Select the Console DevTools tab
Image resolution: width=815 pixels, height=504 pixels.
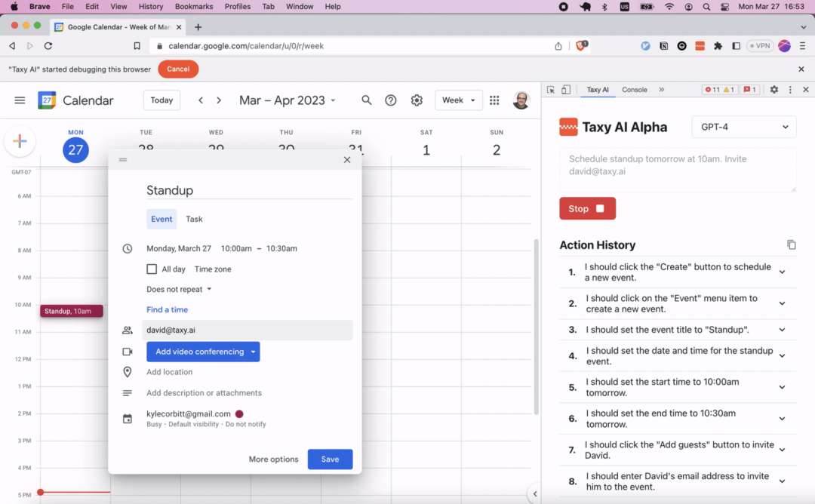click(x=635, y=90)
